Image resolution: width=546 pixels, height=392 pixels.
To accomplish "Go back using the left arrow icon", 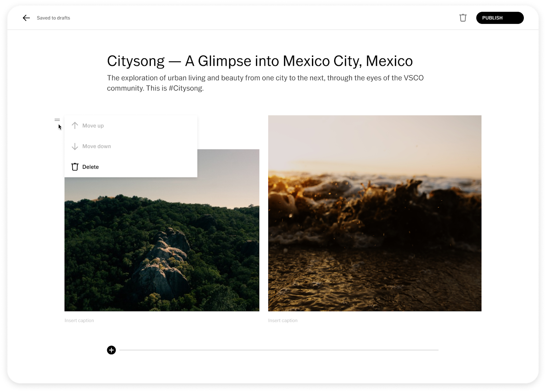I will tap(26, 18).
